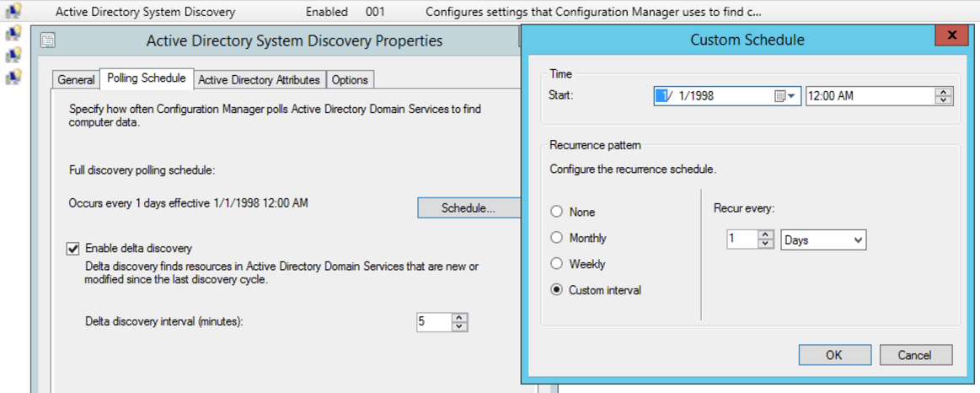Screen dimensions: 980x393
Task: Open the Options tab
Action: [350, 80]
